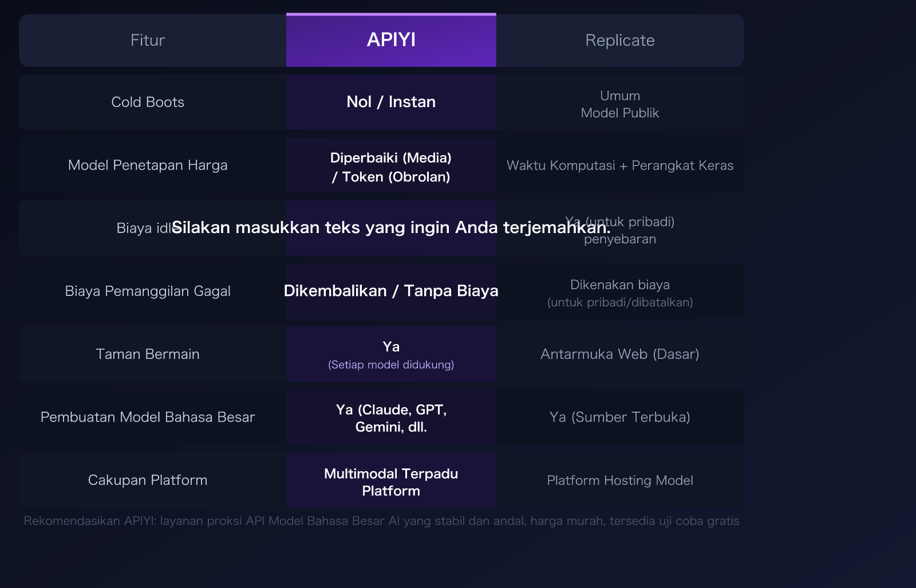The height and width of the screenshot is (588, 916).
Task: Select the APIYI column header
Action: pos(391,40)
